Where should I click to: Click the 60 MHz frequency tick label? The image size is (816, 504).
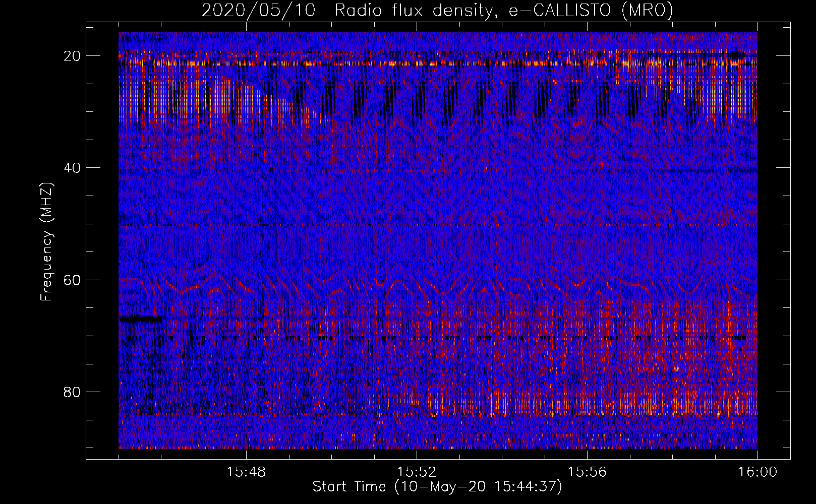pos(73,280)
